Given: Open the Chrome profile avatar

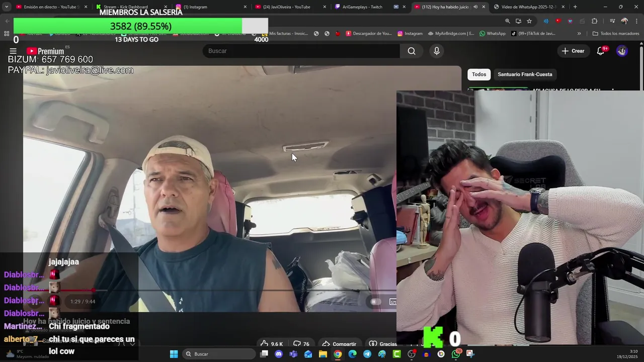Looking at the screenshot, I should 624,21.
